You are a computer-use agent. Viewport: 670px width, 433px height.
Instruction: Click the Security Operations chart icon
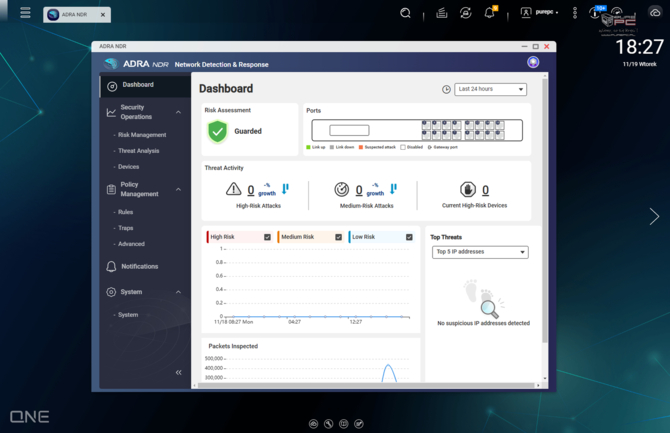111,112
